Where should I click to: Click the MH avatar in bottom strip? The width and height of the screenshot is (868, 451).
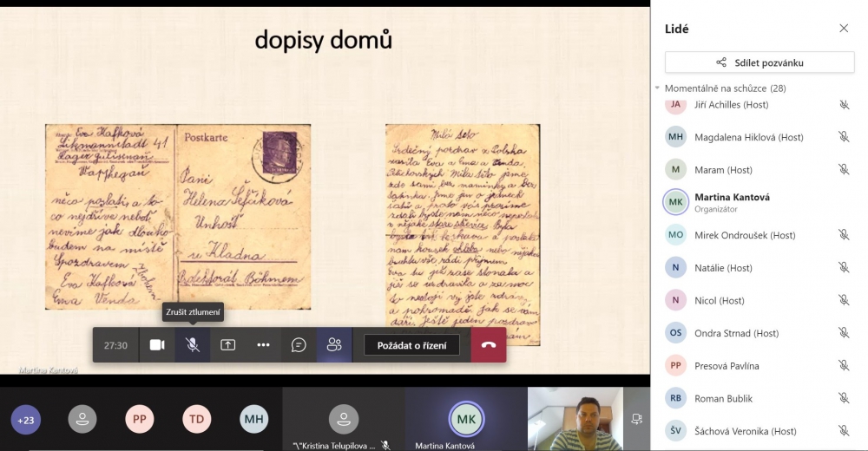(254, 419)
